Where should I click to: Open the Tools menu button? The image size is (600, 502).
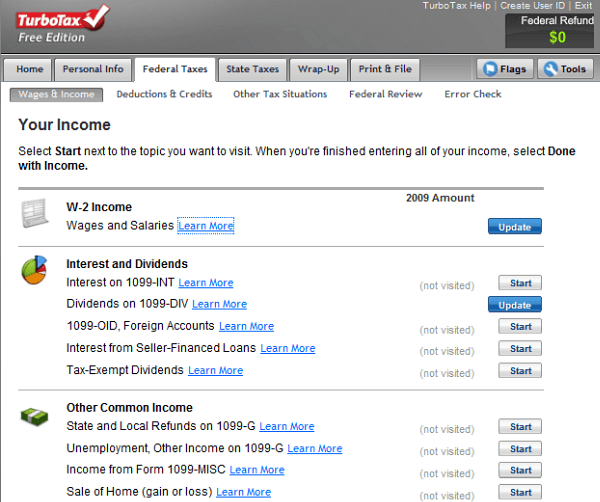(565, 69)
